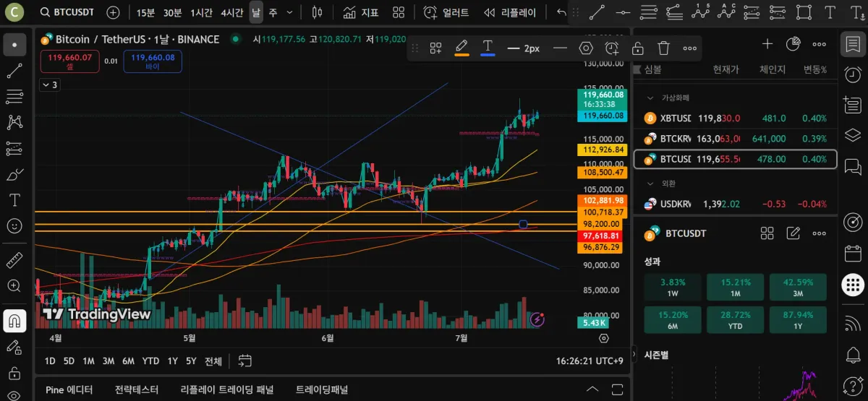
Task: Click the blue 바이 buy price button
Action: (152, 61)
